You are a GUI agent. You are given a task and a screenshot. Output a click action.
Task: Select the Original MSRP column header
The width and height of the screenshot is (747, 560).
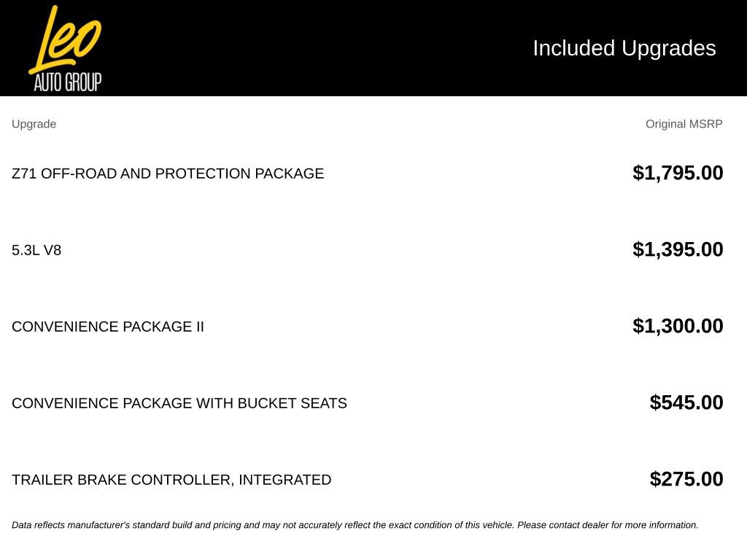pos(684,124)
